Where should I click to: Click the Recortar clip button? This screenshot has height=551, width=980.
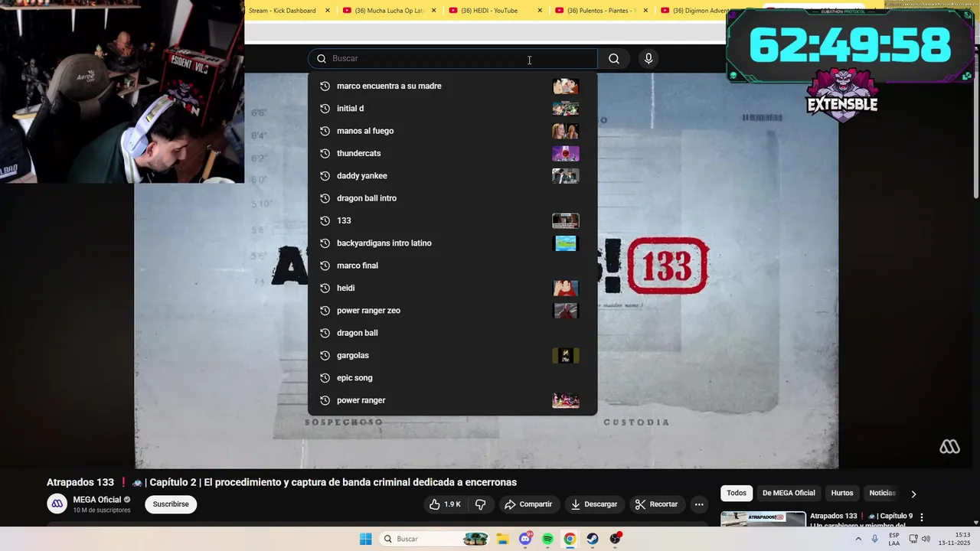point(657,504)
